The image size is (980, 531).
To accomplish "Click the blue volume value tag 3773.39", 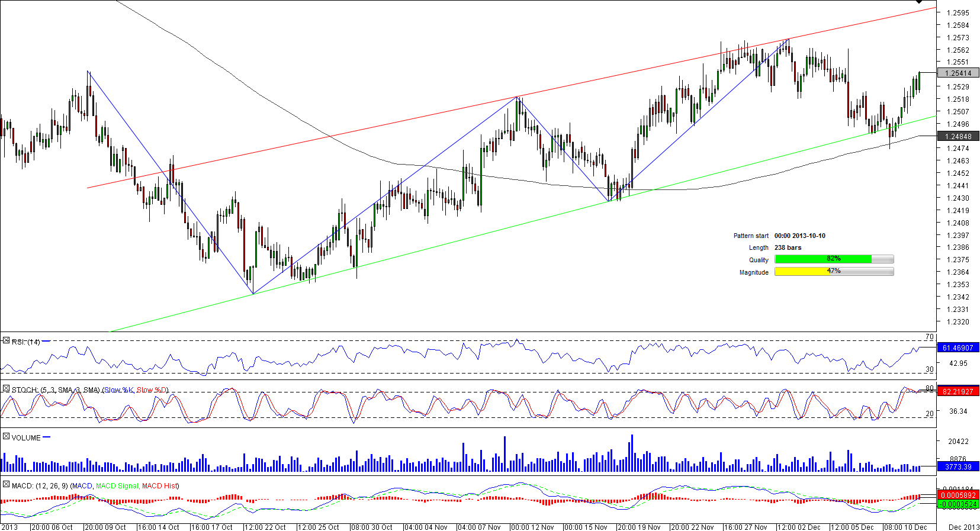I will pyautogui.click(x=958, y=467).
